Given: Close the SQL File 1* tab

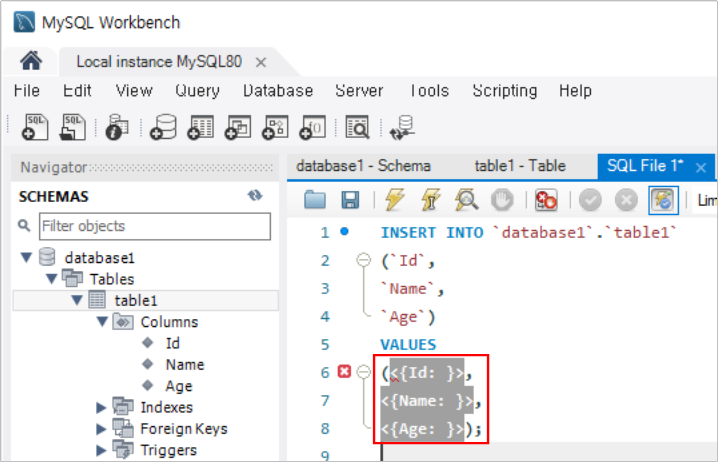Looking at the screenshot, I should point(701,168).
